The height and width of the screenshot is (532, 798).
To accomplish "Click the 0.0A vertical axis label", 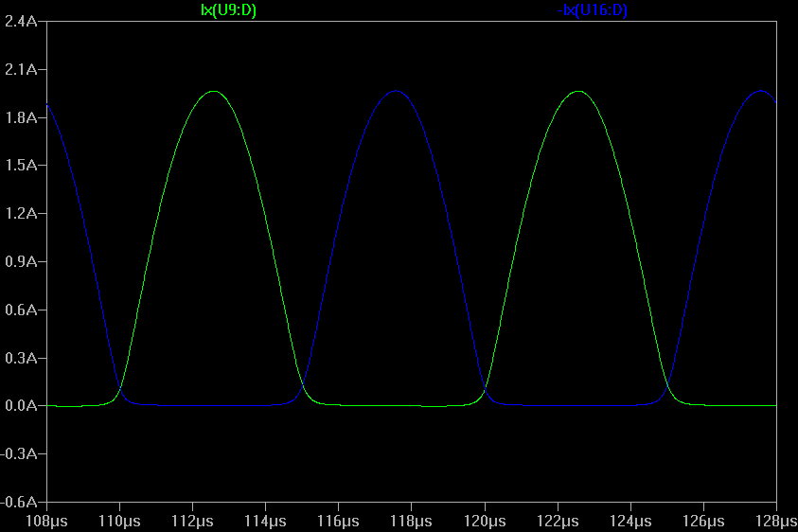I will 21,406.
